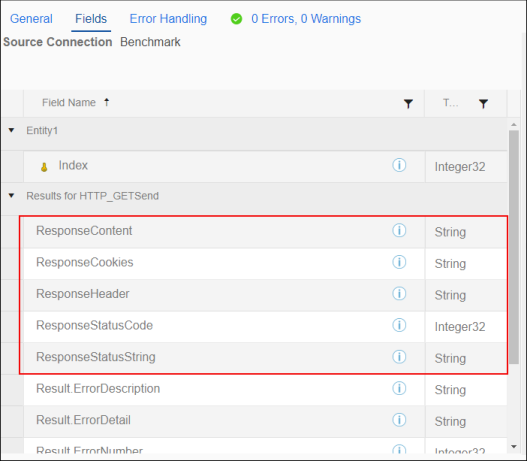527x461 pixels.
Task: Collapse the Entity1 group
Action: click(x=11, y=130)
